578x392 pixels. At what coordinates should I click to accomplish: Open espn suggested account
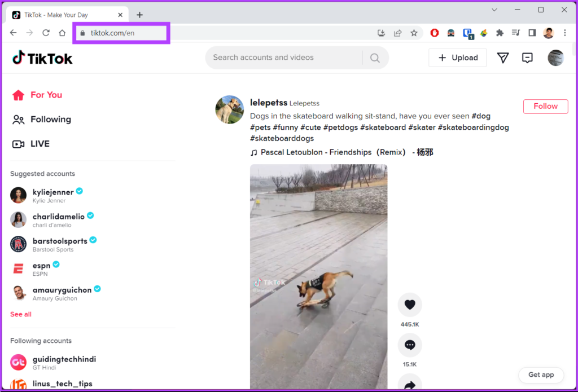tap(36, 268)
